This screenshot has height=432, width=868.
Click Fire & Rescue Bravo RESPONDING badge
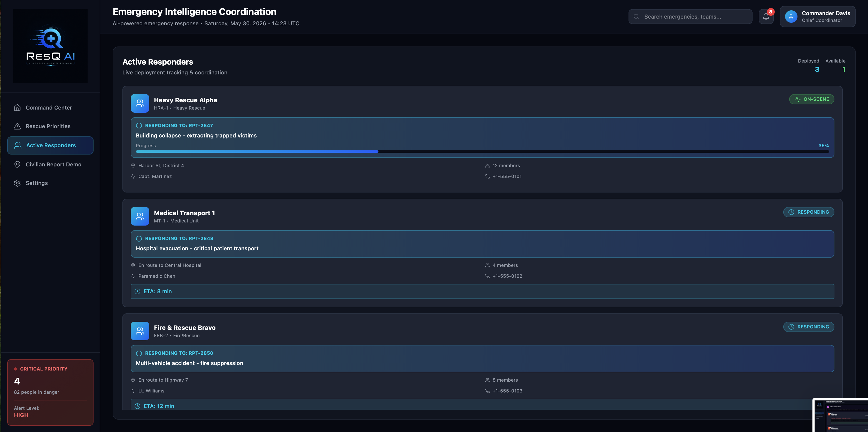tap(809, 327)
